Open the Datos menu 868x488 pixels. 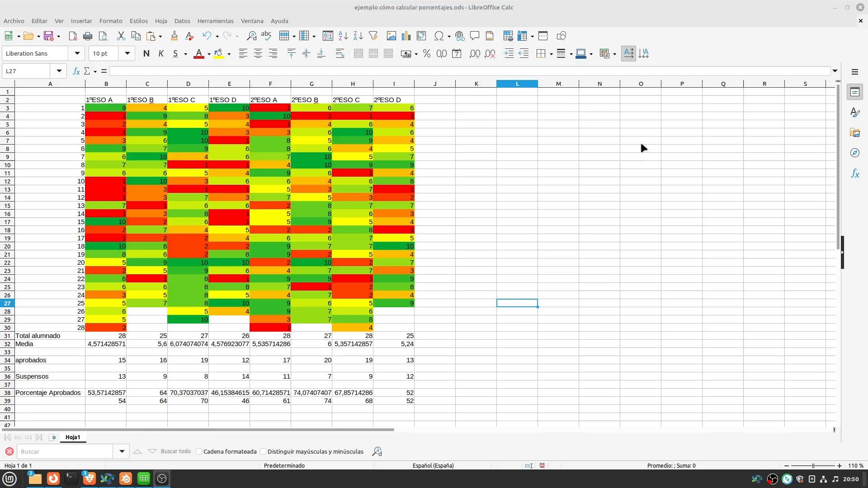[x=182, y=21]
